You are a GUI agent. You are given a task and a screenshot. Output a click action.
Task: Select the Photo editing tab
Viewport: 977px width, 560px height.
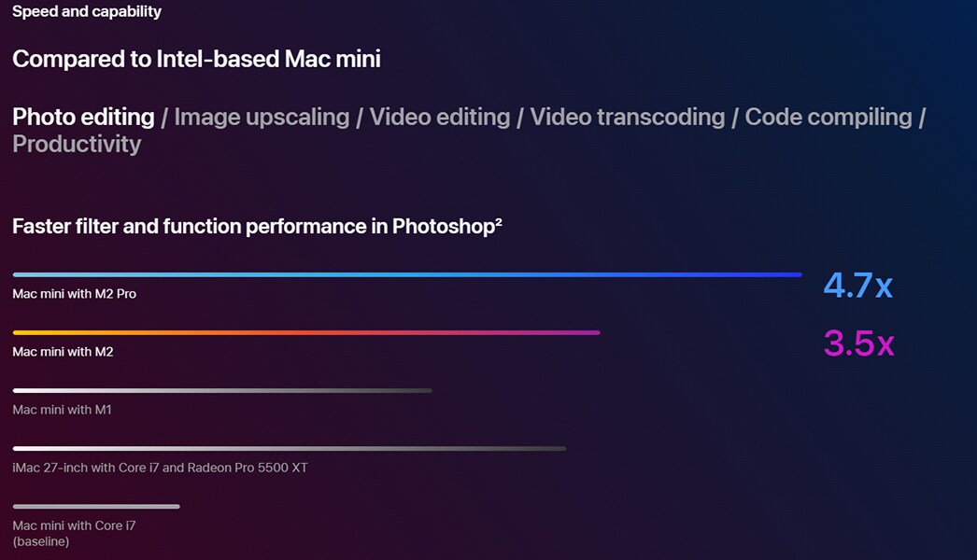83,118
